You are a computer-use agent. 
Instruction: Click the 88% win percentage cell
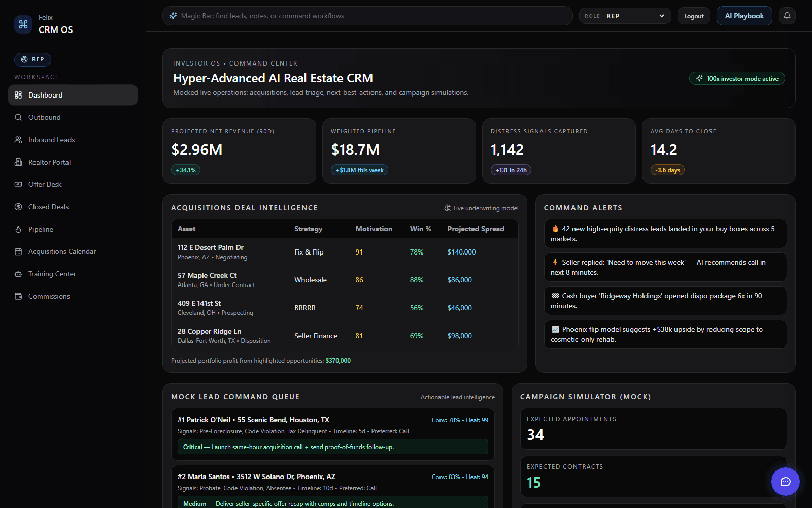pyautogui.click(x=417, y=280)
